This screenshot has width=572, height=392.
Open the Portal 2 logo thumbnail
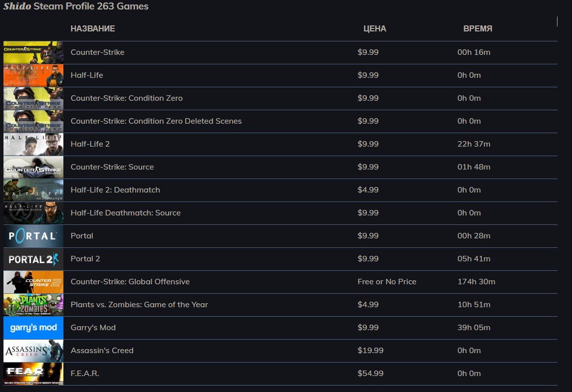tap(33, 259)
